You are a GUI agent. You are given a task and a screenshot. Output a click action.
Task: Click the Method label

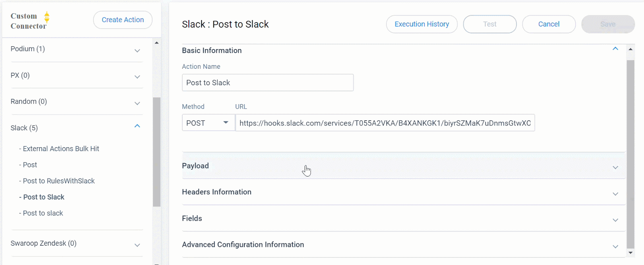193,107
